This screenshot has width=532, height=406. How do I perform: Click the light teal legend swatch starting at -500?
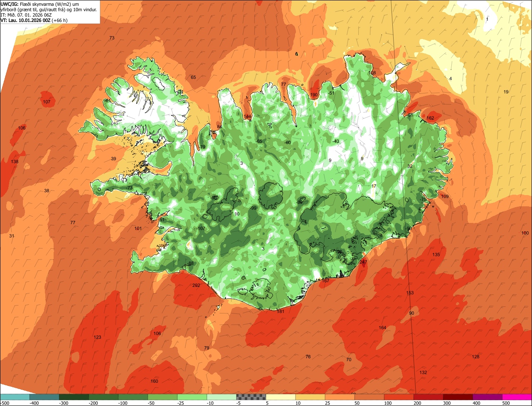click(15, 397)
